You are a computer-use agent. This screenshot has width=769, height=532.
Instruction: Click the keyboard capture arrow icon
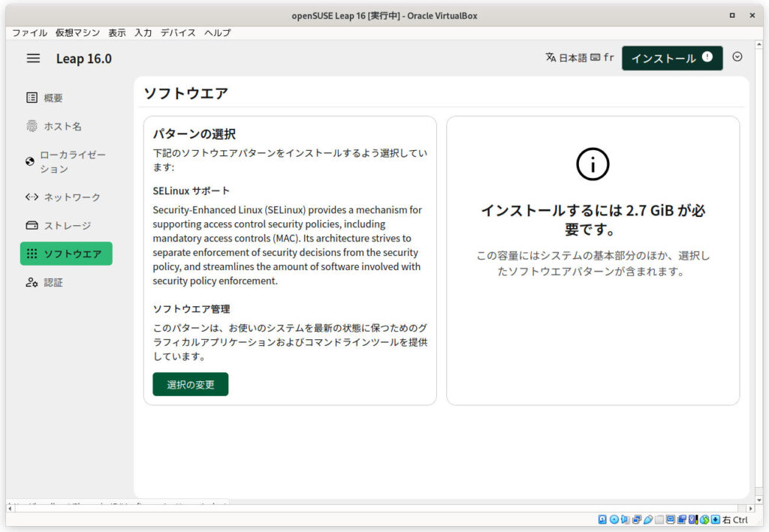pos(715,519)
